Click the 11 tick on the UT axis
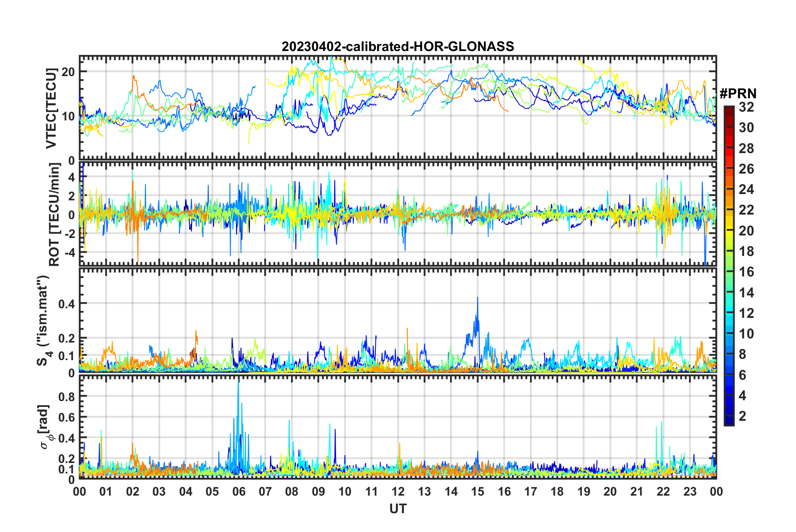The image size is (796, 532). pos(372,491)
